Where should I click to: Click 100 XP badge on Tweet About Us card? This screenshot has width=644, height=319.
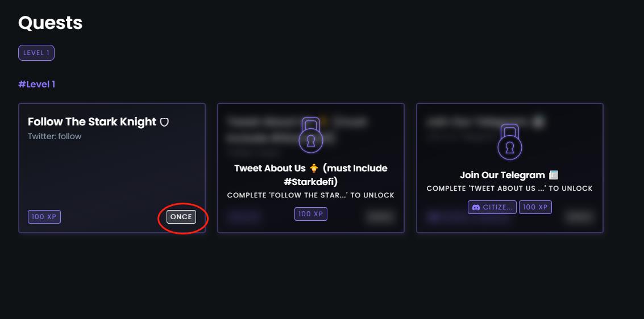pyautogui.click(x=311, y=214)
